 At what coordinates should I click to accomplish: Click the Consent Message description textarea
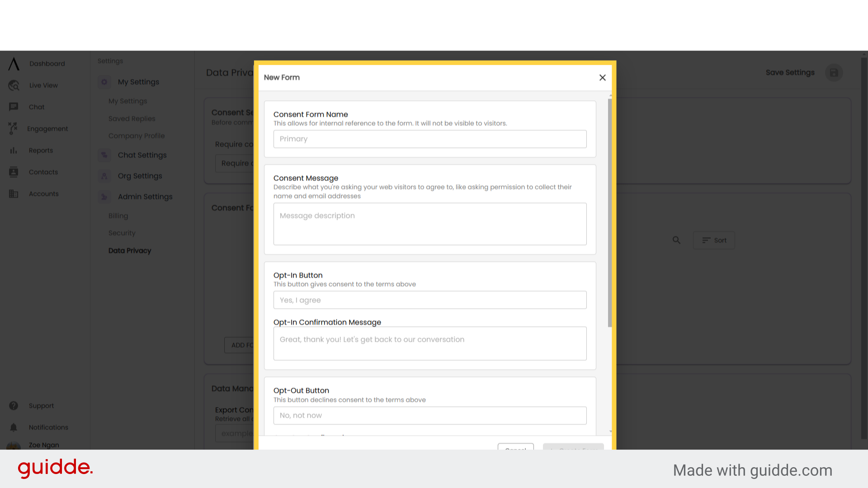pos(430,224)
